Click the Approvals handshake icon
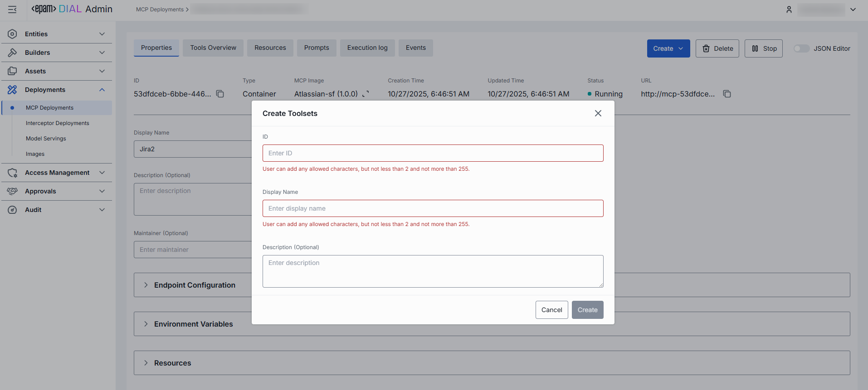Image resolution: width=868 pixels, height=390 pixels. (12, 191)
